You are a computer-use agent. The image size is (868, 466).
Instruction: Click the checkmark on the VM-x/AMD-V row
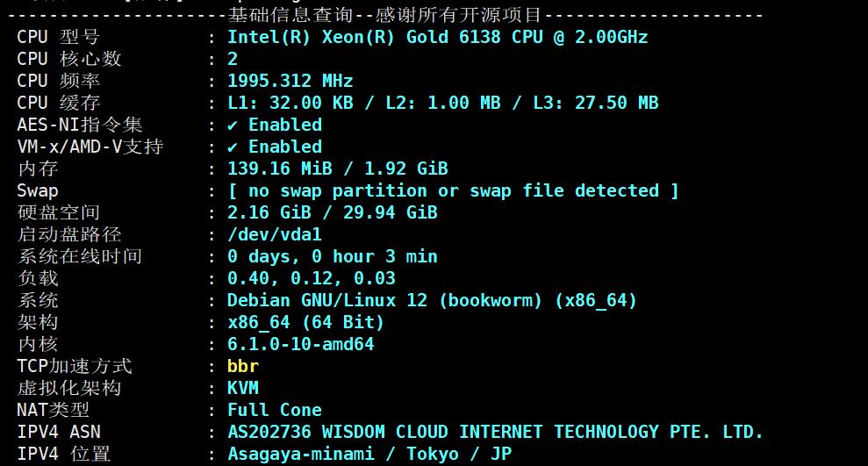pos(233,147)
